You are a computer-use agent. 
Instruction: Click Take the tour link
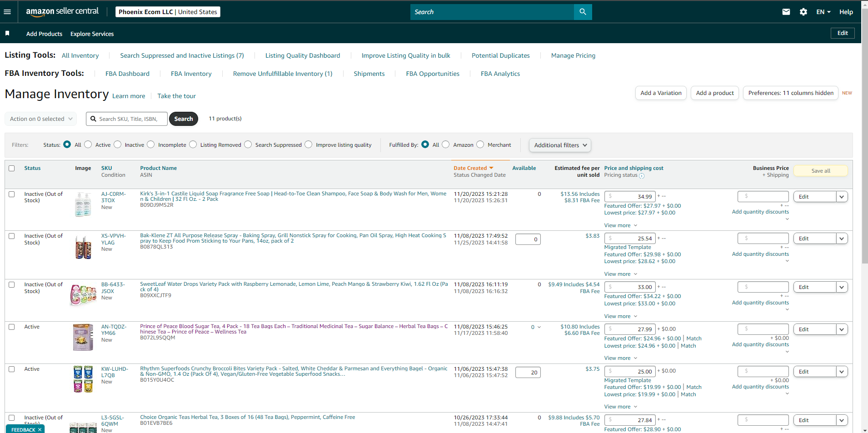pyautogui.click(x=177, y=96)
